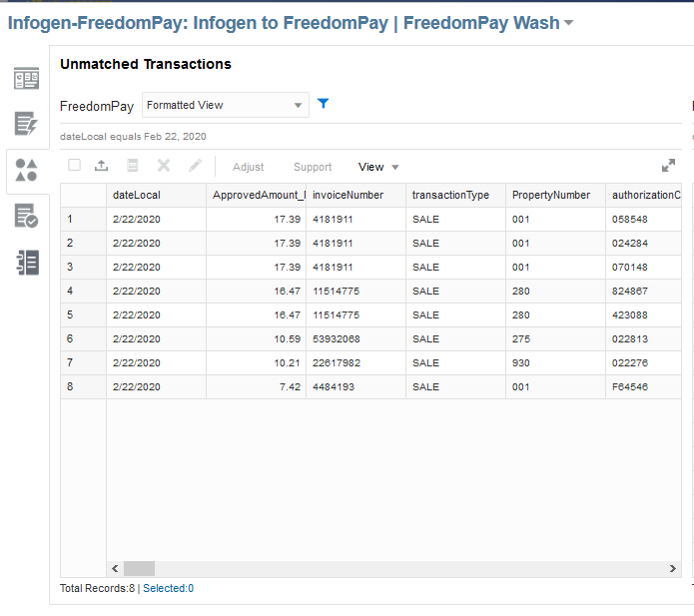Open the Overview sidebar icon at top
Image resolution: width=694 pixels, height=616 pixels.
click(x=27, y=78)
